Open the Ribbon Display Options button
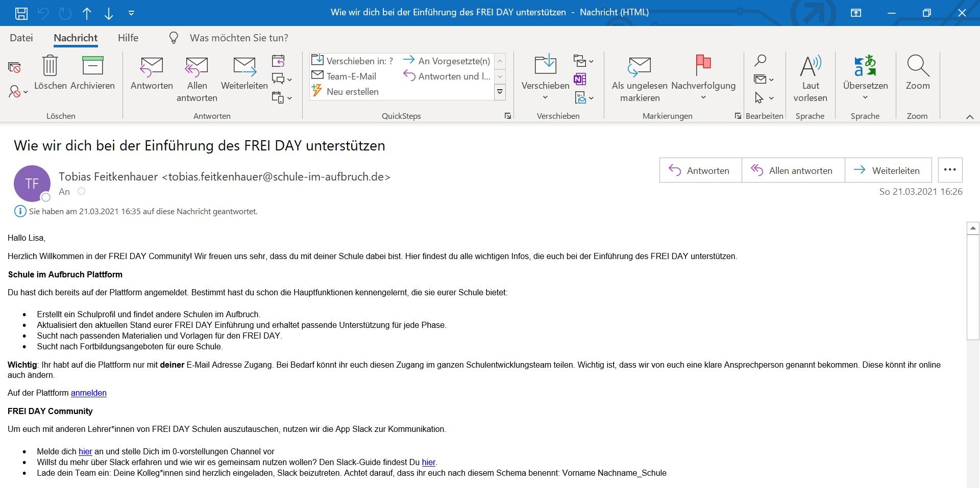This screenshot has width=980, height=488. click(x=856, y=13)
